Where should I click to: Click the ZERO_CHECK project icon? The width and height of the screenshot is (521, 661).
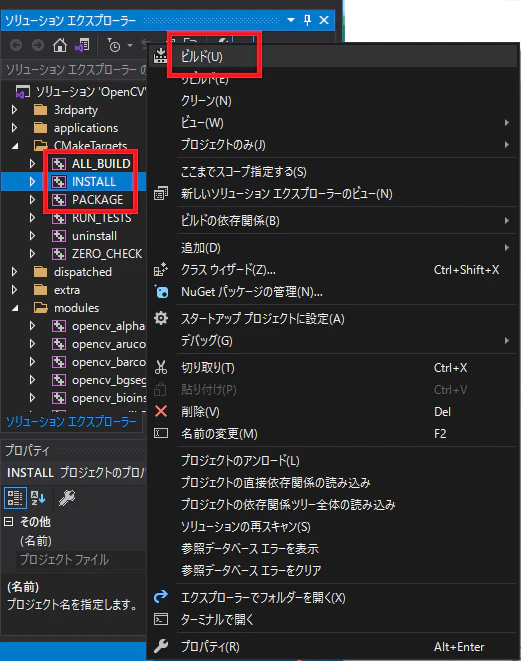(59, 254)
